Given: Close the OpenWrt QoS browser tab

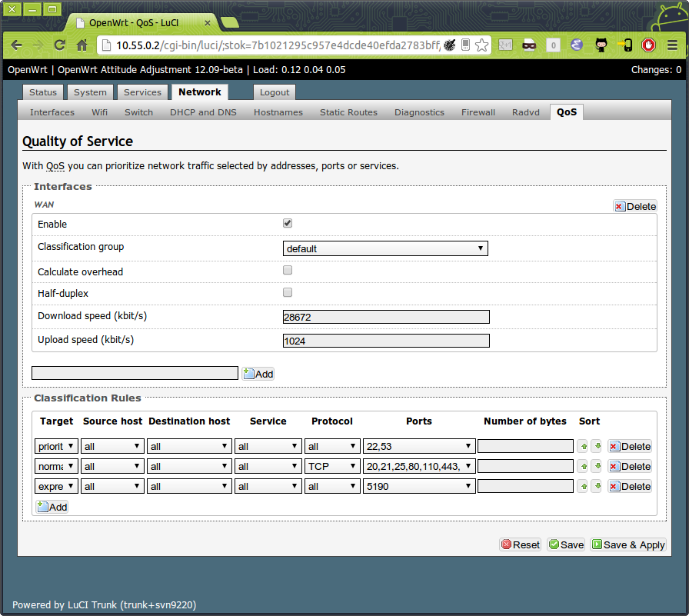Looking at the screenshot, I should coord(208,23).
